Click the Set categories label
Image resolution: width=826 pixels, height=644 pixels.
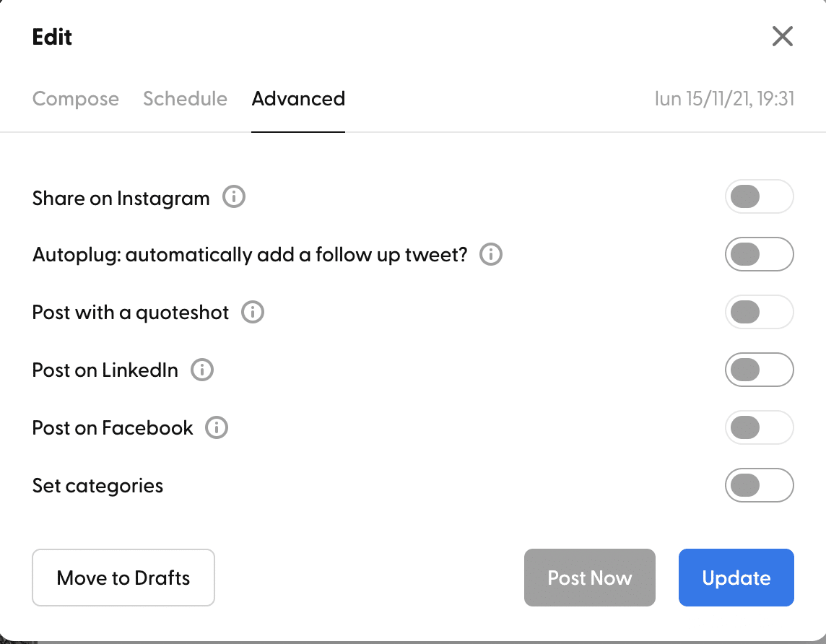(x=97, y=485)
